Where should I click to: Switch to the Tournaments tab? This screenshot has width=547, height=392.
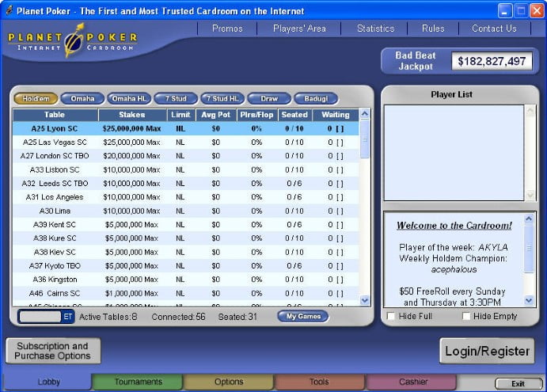tap(139, 382)
